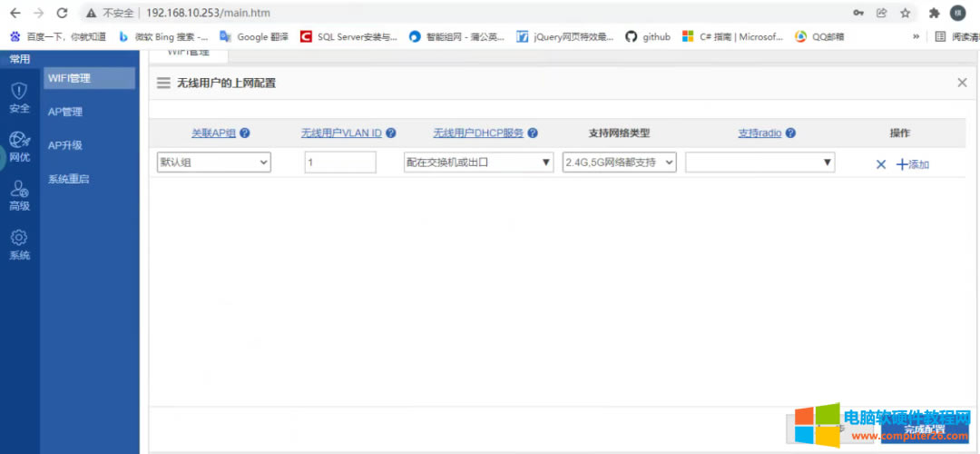
Task: Click the hamburger icon beside 无线用户的上网配置
Action: tap(163, 83)
